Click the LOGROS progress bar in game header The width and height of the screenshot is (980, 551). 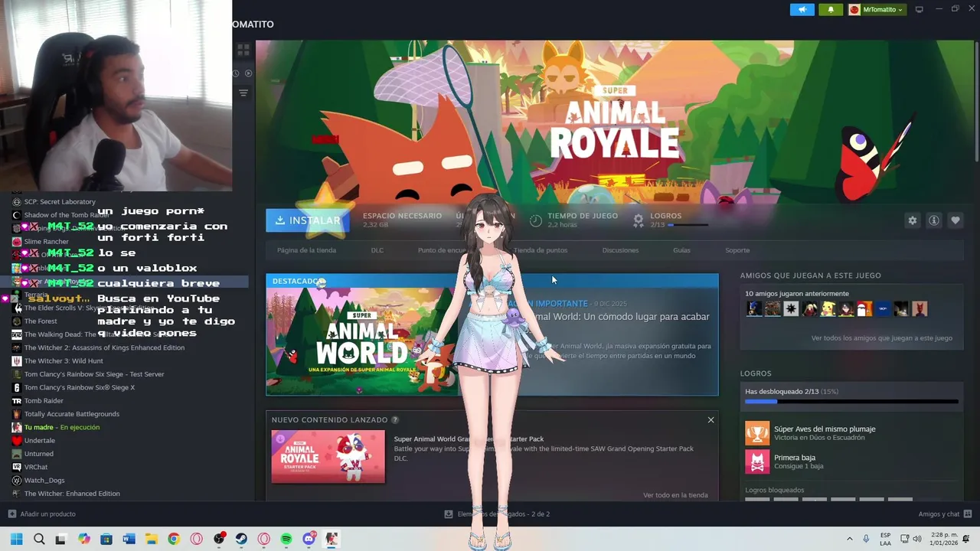tap(688, 225)
